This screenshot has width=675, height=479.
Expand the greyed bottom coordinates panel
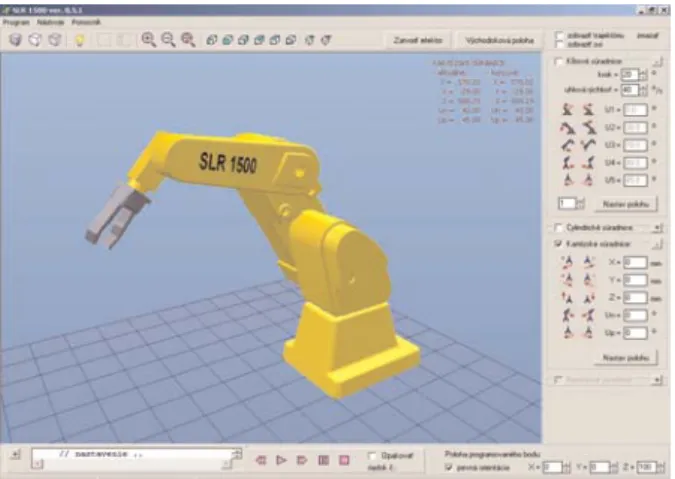[657, 380]
